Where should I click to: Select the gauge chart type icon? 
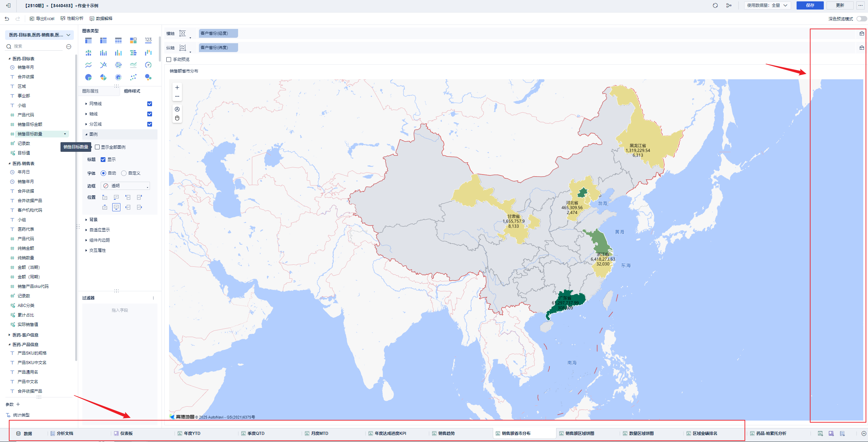click(148, 65)
